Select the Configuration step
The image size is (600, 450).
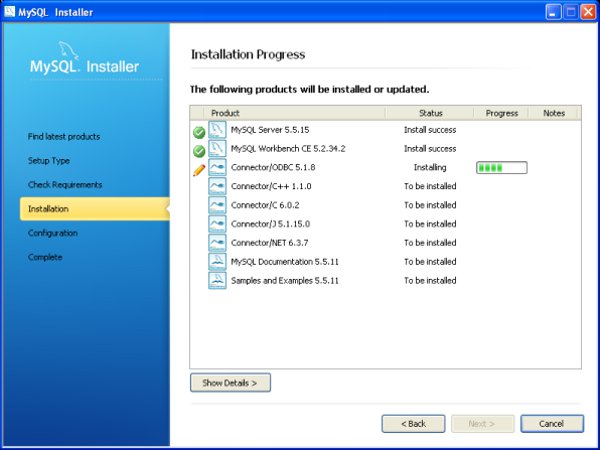53,233
